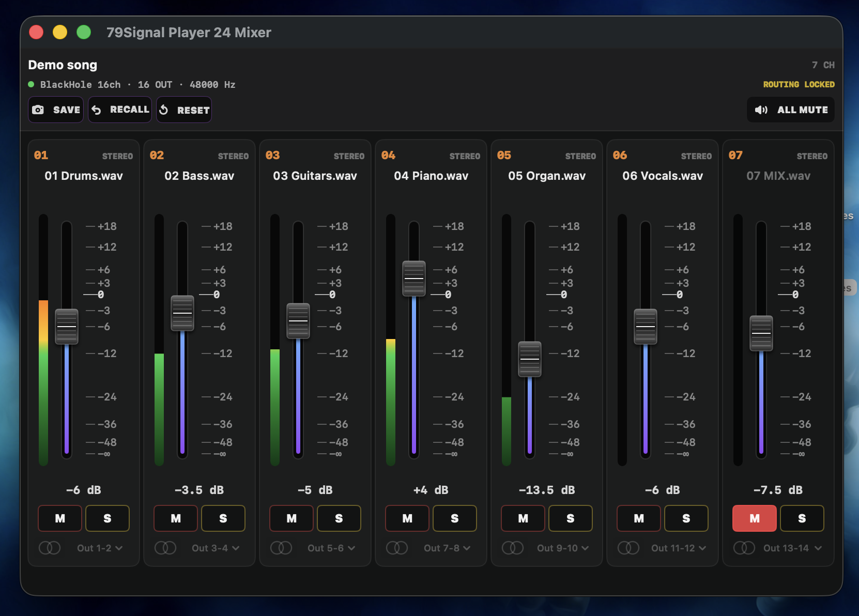Click the 01 Drums fader handle

coord(67,327)
